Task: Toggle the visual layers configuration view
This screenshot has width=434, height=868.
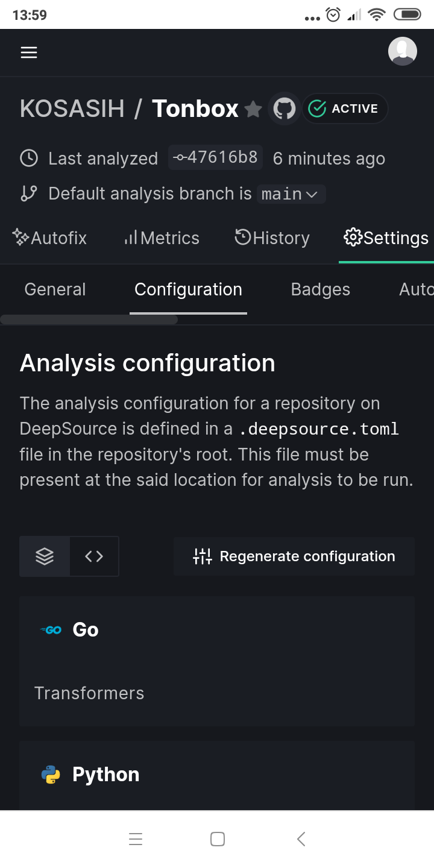Action: coord(45,556)
